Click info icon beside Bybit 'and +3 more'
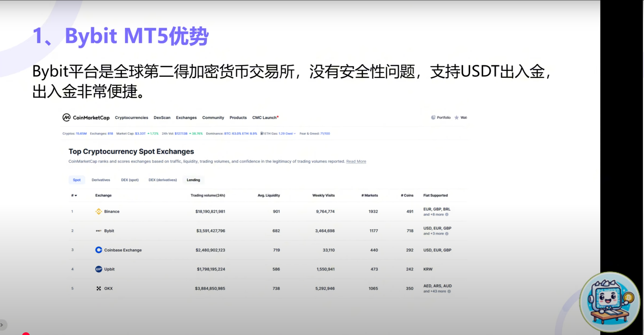The image size is (644, 335). (x=447, y=234)
